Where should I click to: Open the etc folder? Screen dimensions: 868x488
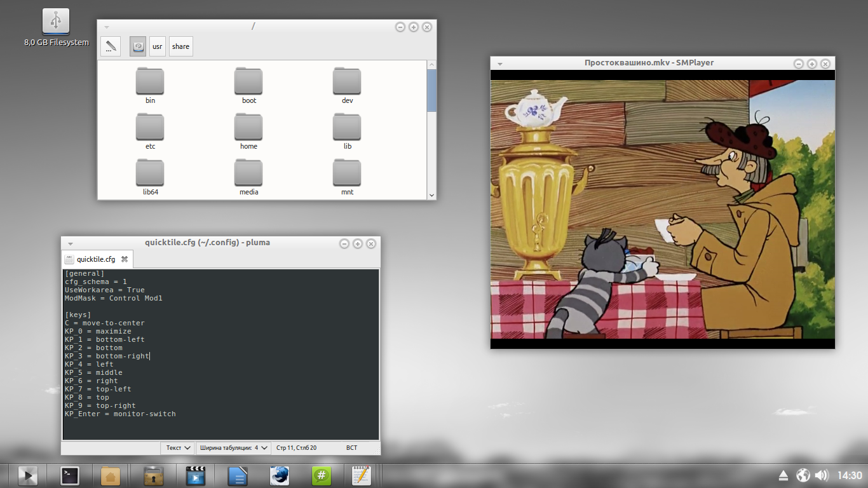150,132
